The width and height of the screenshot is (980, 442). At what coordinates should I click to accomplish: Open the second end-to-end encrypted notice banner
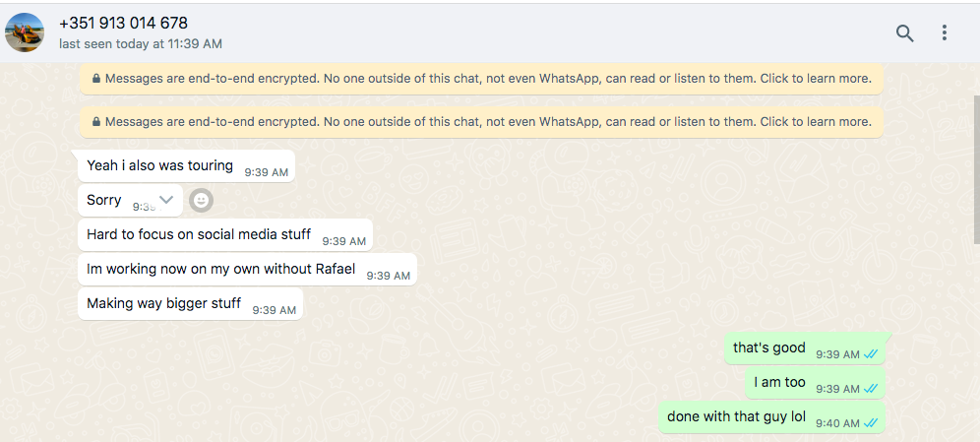click(x=481, y=122)
